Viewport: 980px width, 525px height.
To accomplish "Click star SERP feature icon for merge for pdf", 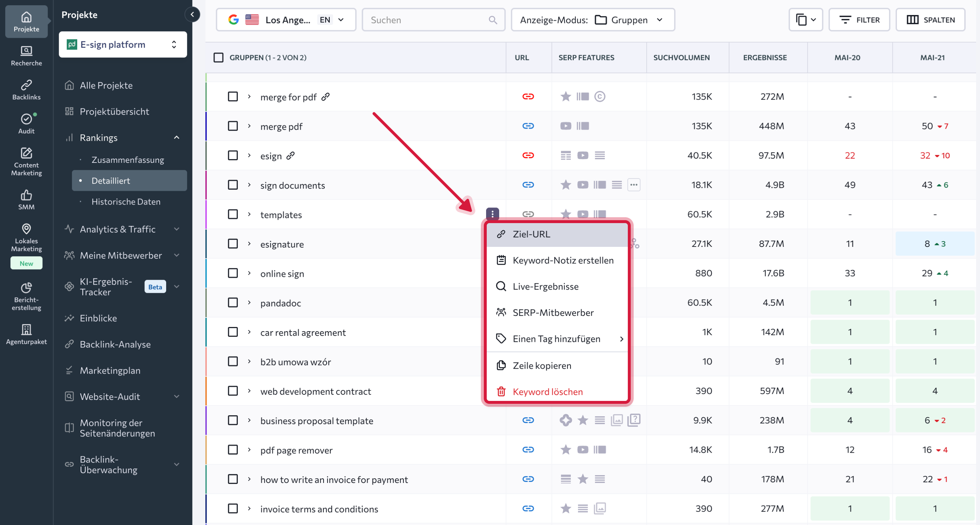I will [x=566, y=96].
